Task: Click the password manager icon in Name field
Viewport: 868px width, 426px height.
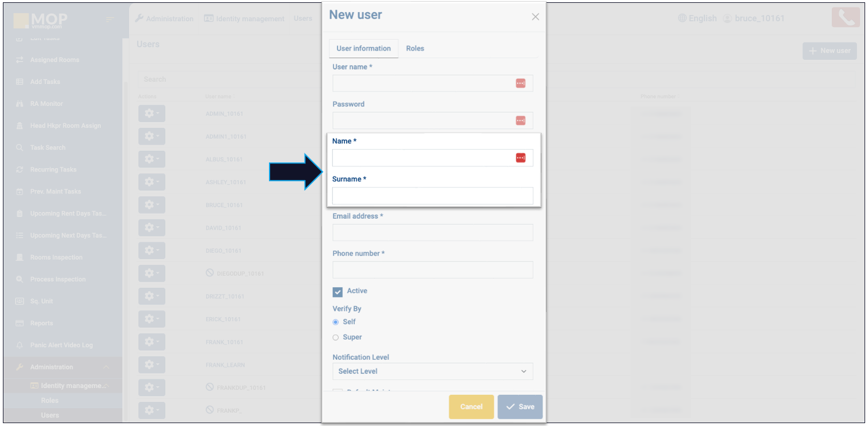Action: pyautogui.click(x=520, y=158)
